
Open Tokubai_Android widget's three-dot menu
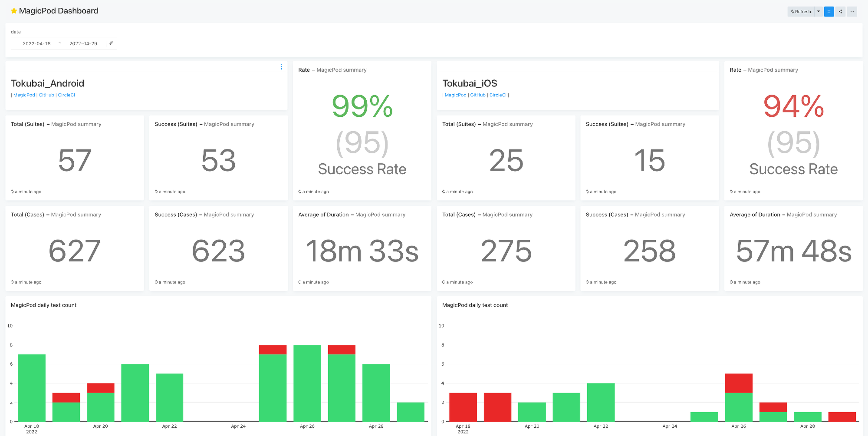281,67
